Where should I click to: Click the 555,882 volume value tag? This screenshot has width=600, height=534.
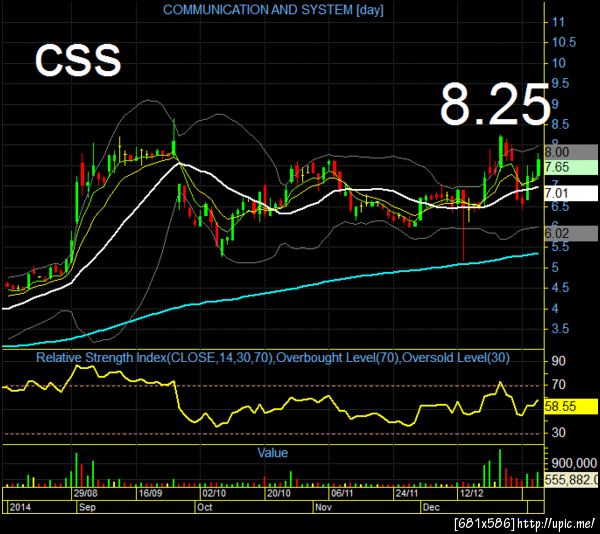tap(571, 479)
